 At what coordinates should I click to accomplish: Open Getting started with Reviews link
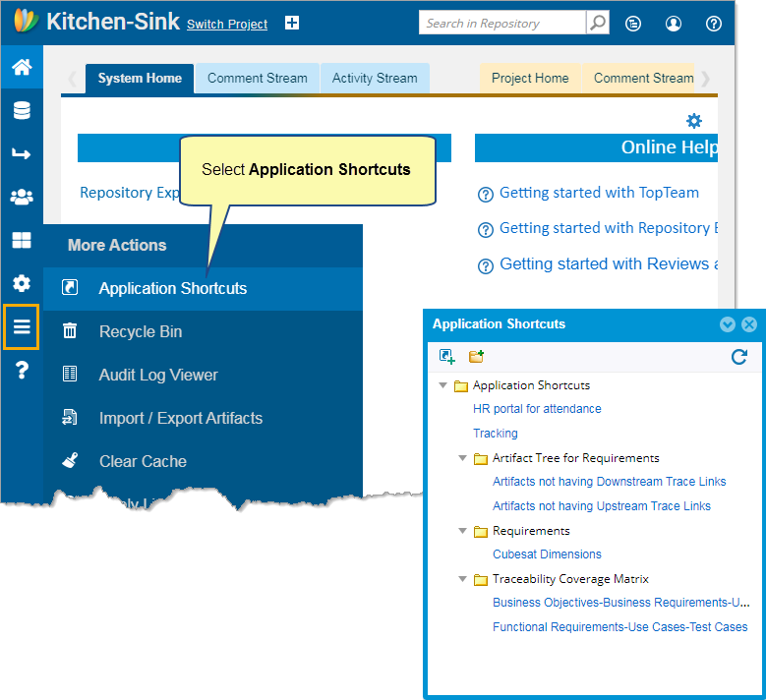coord(609,263)
